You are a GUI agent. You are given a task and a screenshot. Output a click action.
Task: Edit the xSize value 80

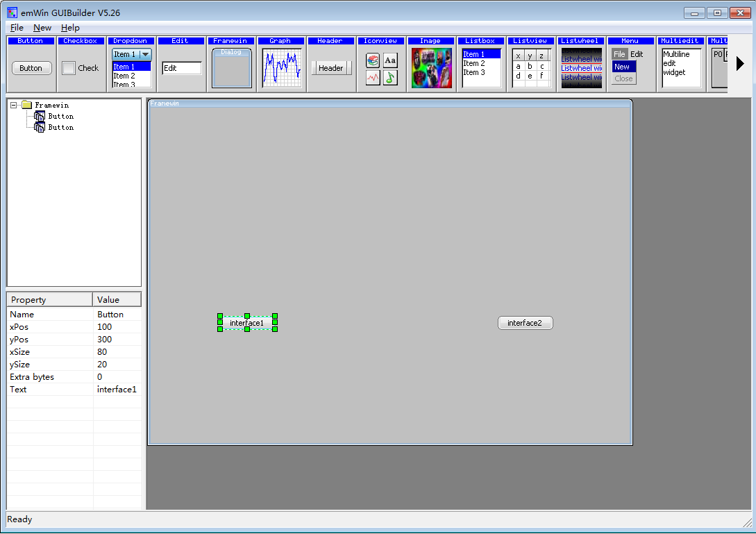(x=117, y=351)
